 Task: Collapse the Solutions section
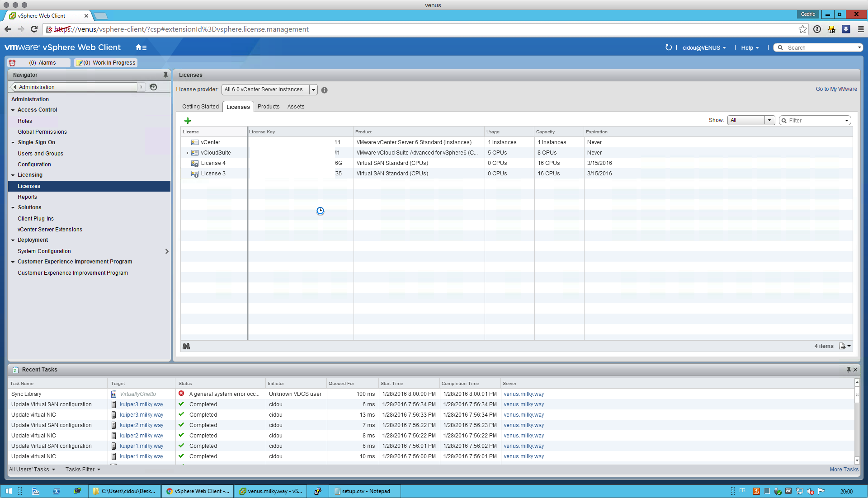(x=13, y=207)
